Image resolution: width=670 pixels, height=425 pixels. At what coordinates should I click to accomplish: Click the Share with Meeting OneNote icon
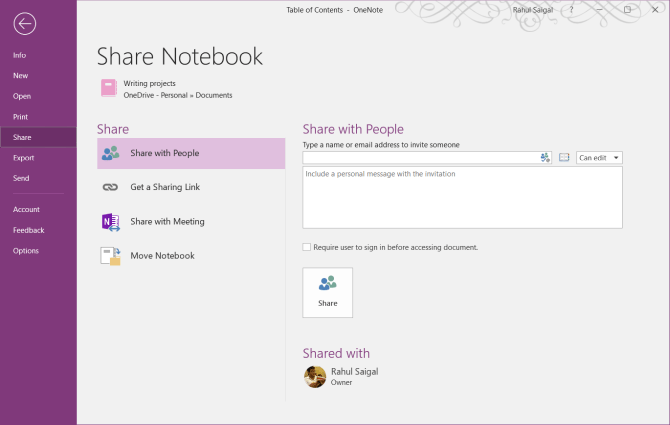pos(111,222)
